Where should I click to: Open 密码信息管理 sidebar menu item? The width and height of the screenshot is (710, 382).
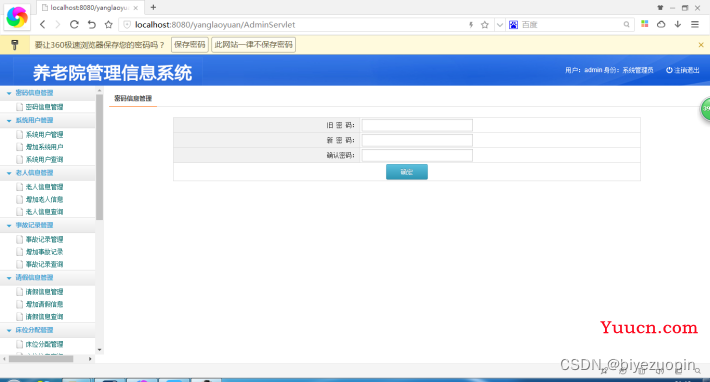pyautogui.click(x=44, y=107)
